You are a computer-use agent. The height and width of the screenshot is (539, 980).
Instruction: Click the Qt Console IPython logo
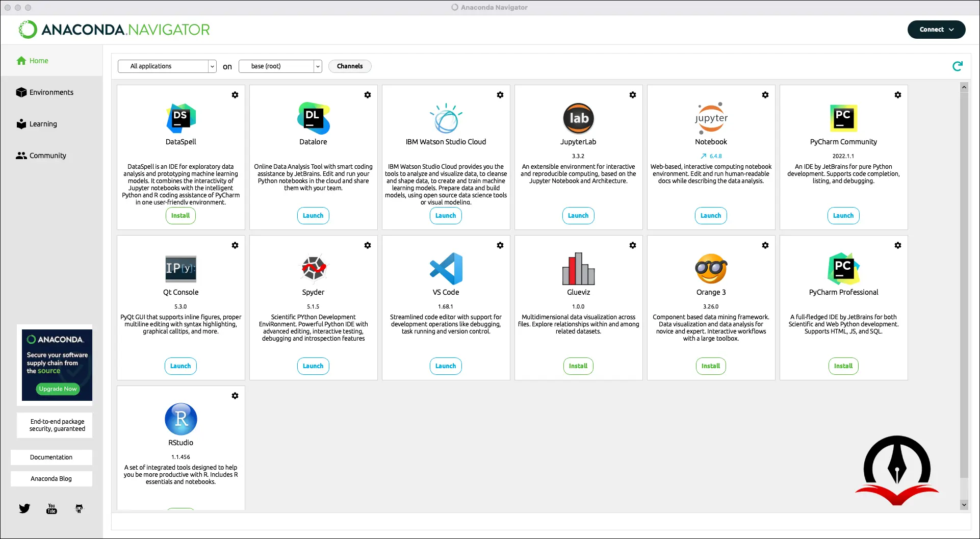click(x=181, y=269)
